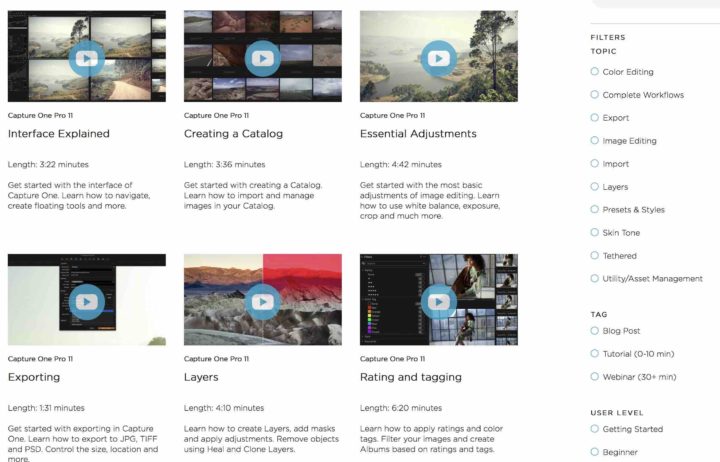Play the Layers tutorial video

[263, 302]
